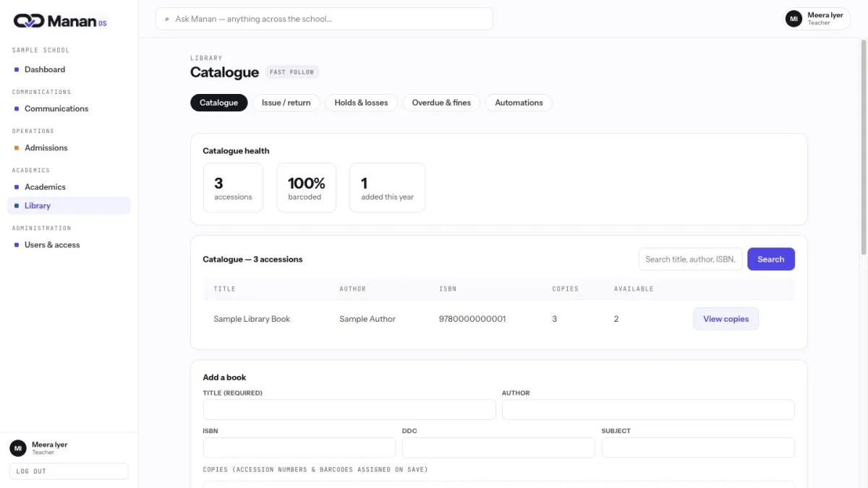868x488 pixels.
Task: Switch to the Automations tab
Action: pos(519,103)
